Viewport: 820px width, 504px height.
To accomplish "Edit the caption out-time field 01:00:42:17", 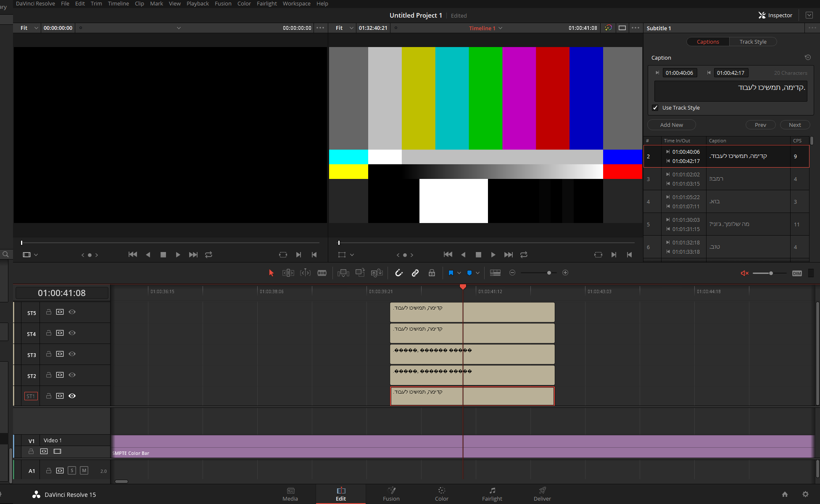I will tap(731, 73).
